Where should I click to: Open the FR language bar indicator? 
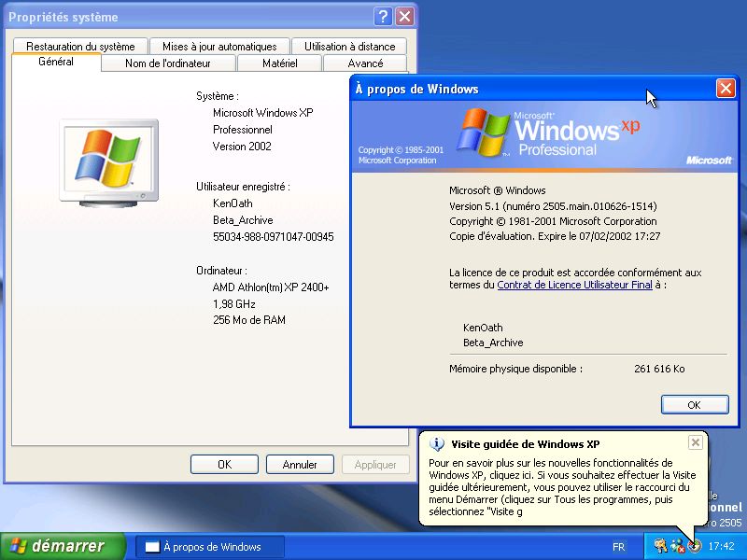(x=618, y=547)
